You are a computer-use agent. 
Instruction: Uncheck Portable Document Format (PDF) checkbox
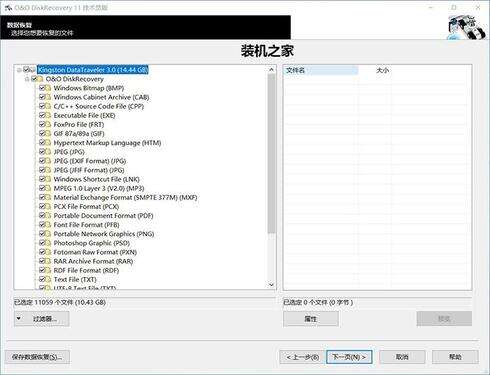[42, 215]
